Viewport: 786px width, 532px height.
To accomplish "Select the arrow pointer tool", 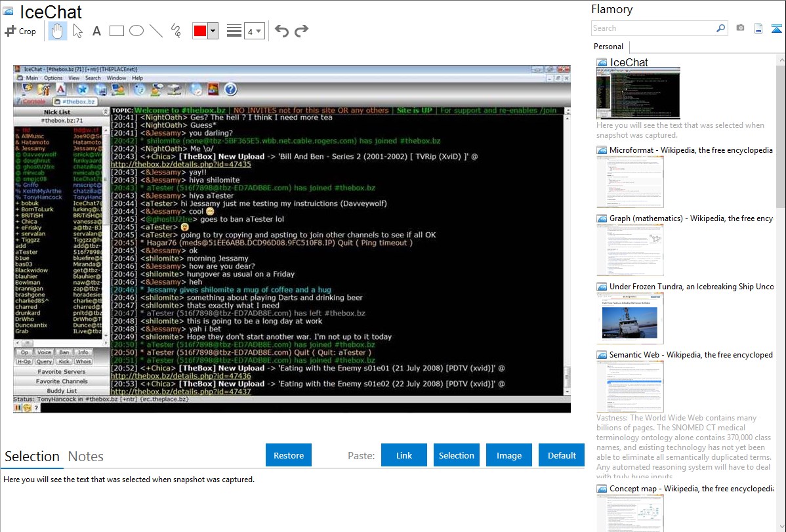I will click(77, 31).
